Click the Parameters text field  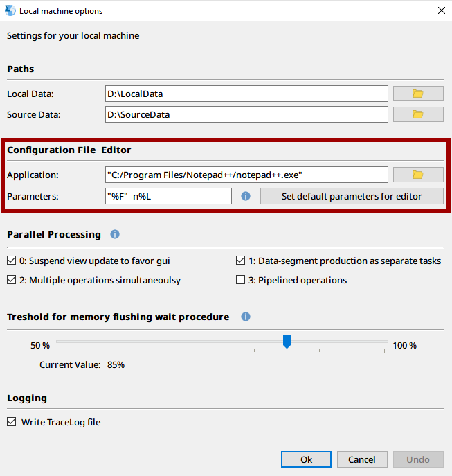168,196
